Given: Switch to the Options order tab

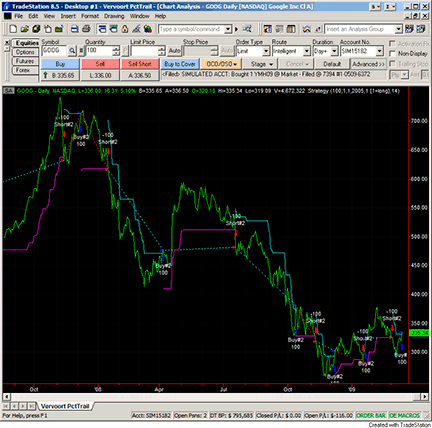Looking at the screenshot, I should pos(25,52).
